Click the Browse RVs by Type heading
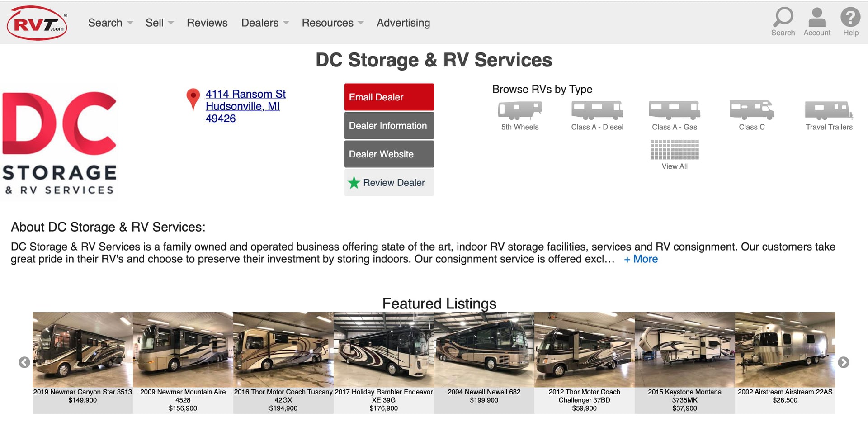Viewport: 868px width, 427px height. [x=542, y=89]
